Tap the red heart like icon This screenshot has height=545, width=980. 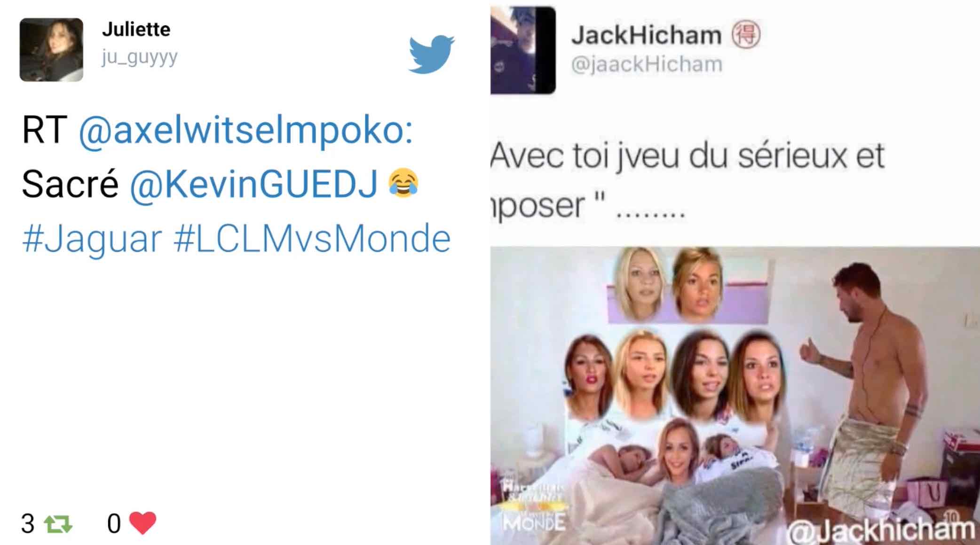pos(142,523)
